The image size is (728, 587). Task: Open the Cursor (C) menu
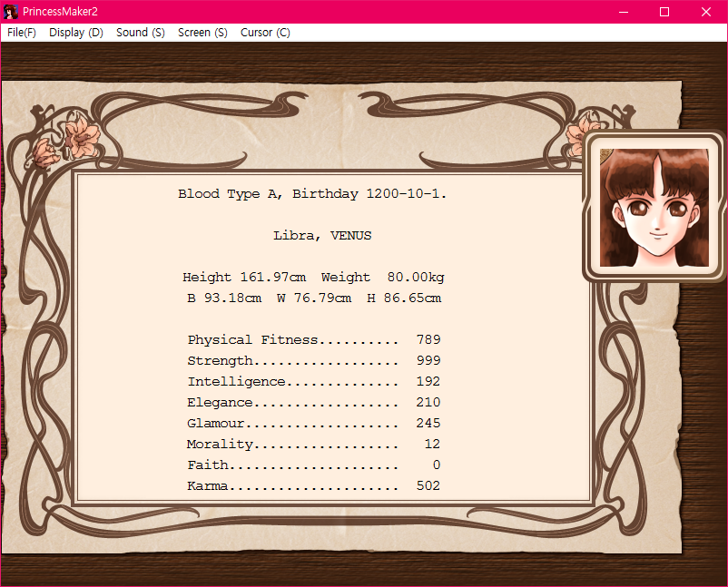coord(265,33)
